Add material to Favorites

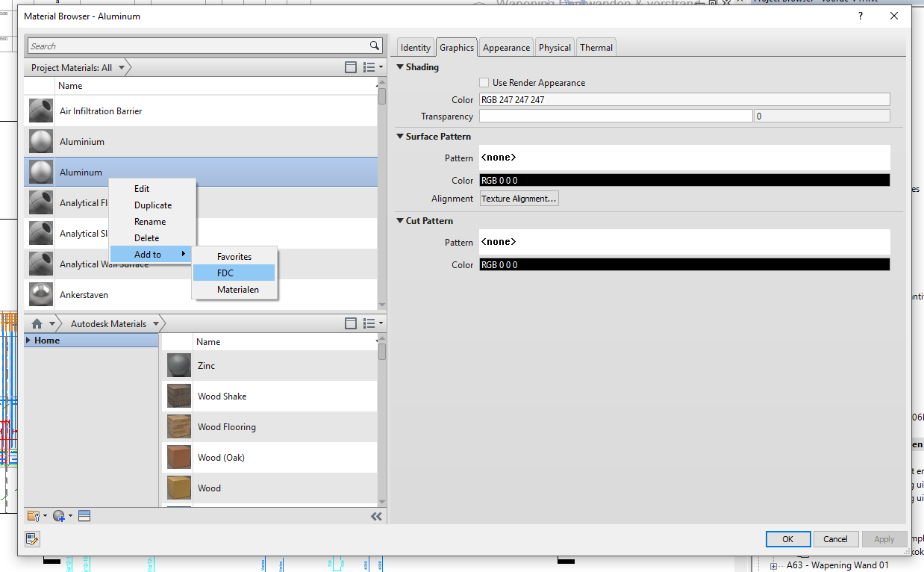pyautogui.click(x=234, y=256)
